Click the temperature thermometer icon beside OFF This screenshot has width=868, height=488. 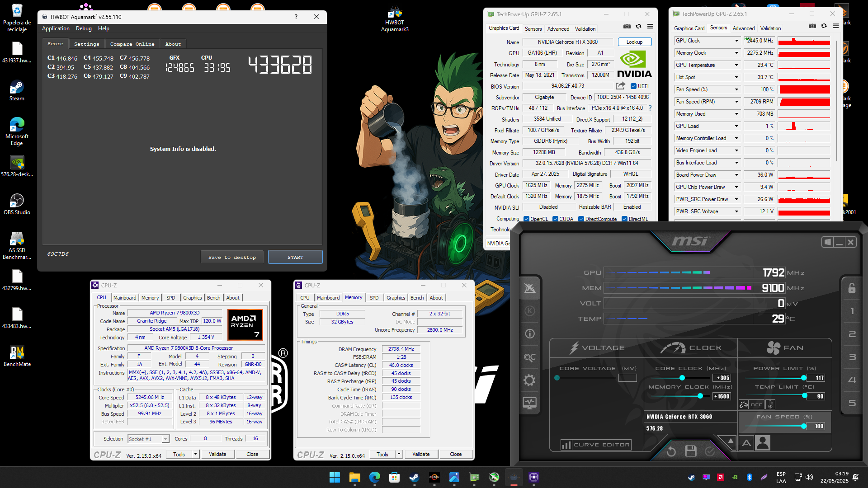[x=771, y=404]
